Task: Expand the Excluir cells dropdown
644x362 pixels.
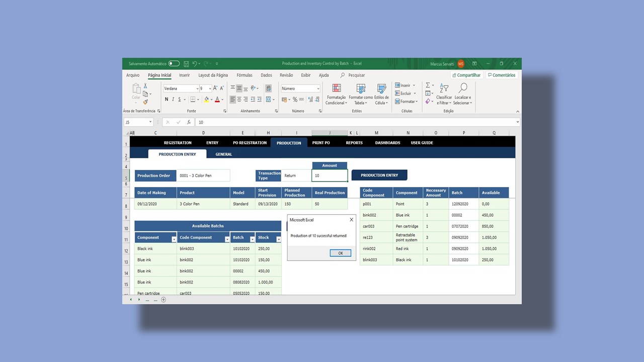Action: coord(416,94)
